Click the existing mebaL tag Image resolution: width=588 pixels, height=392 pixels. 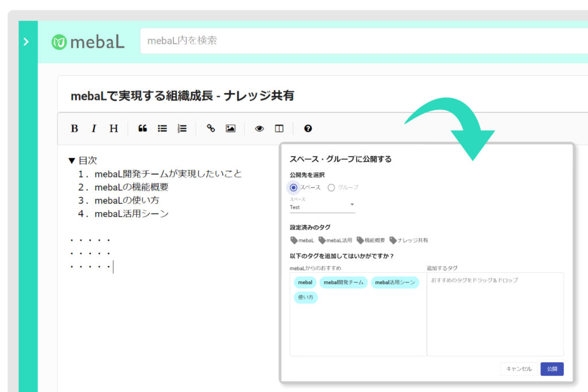[x=302, y=240]
